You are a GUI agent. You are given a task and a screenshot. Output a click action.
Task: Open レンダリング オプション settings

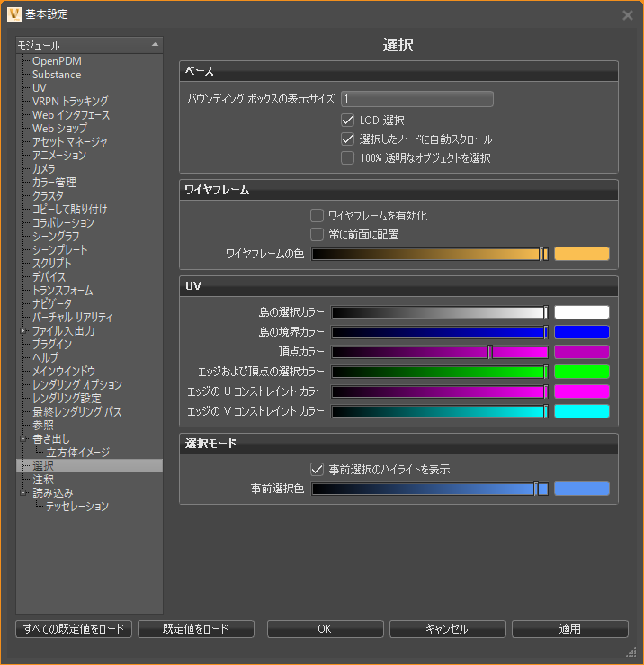point(77,384)
